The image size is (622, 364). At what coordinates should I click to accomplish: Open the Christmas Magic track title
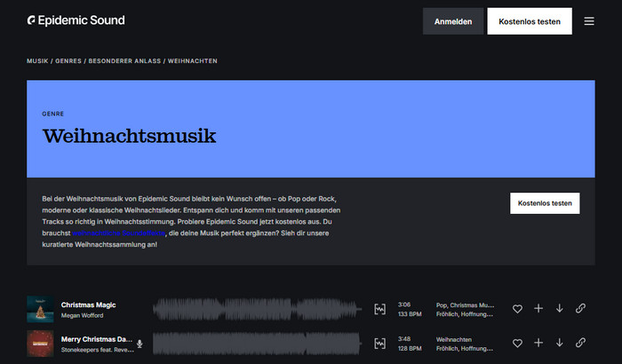coord(89,305)
